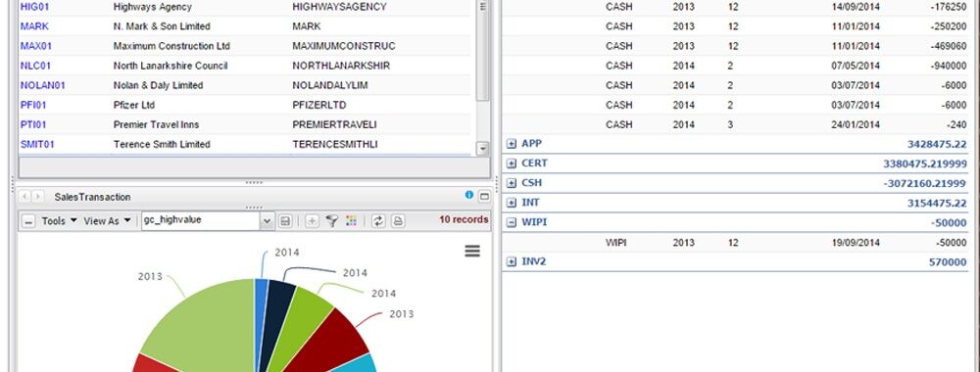
Task: Open the chart hamburger menu icon
Action: (x=472, y=251)
